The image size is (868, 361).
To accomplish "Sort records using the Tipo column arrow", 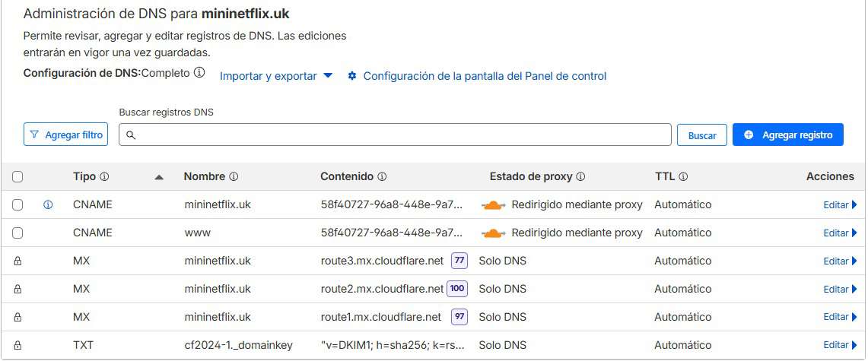I will [x=159, y=177].
